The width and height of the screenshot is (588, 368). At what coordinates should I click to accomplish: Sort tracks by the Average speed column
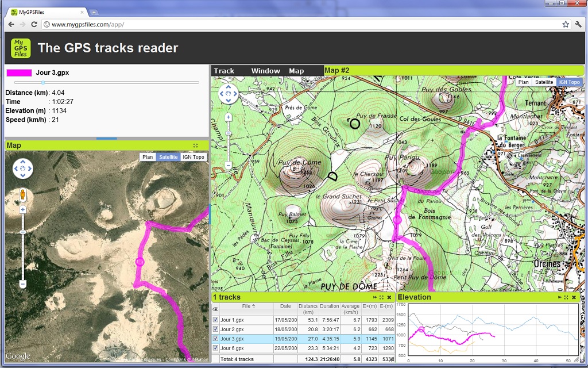(x=351, y=309)
